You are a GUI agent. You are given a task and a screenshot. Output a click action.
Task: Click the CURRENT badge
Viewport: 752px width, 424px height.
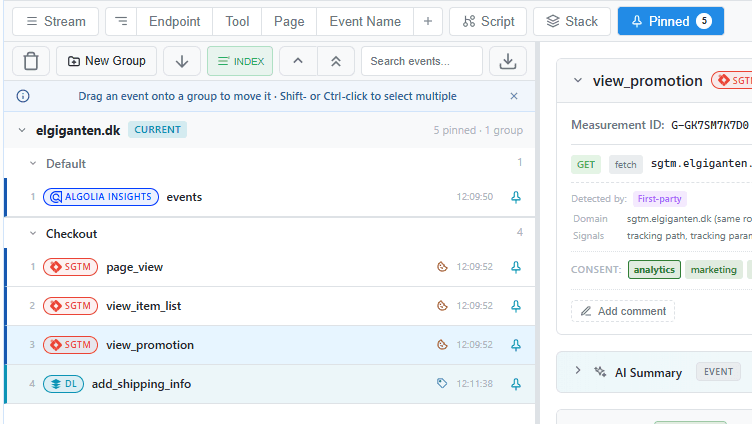pyautogui.click(x=157, y=130)
